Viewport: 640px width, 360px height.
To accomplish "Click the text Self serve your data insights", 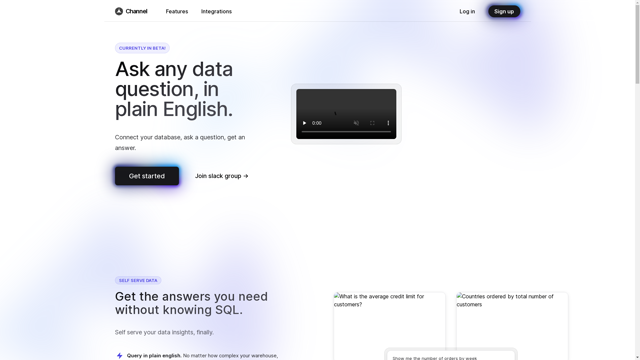I will click(x=164, y=332).
